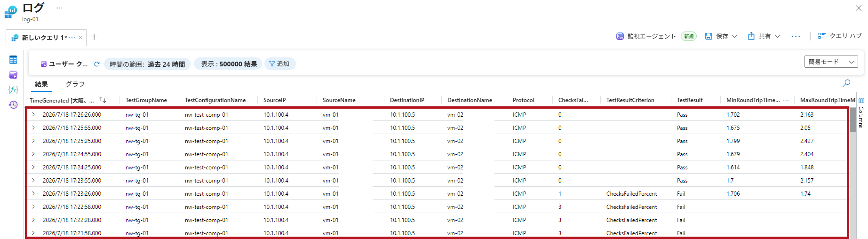This screenshot has width=868, height=239.
Task: Click the 時間の範囲: 過去 24 時間 pill
Action: [x=147, y=64]
